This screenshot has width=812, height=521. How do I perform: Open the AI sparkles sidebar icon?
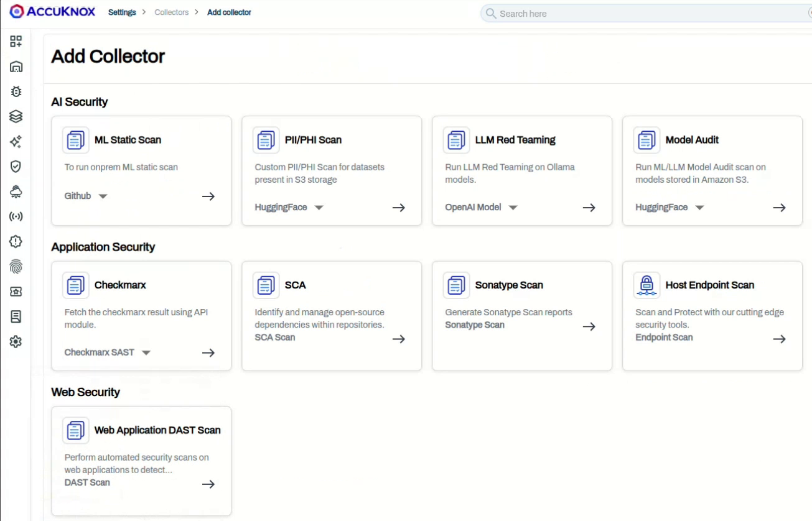point(16,142)
